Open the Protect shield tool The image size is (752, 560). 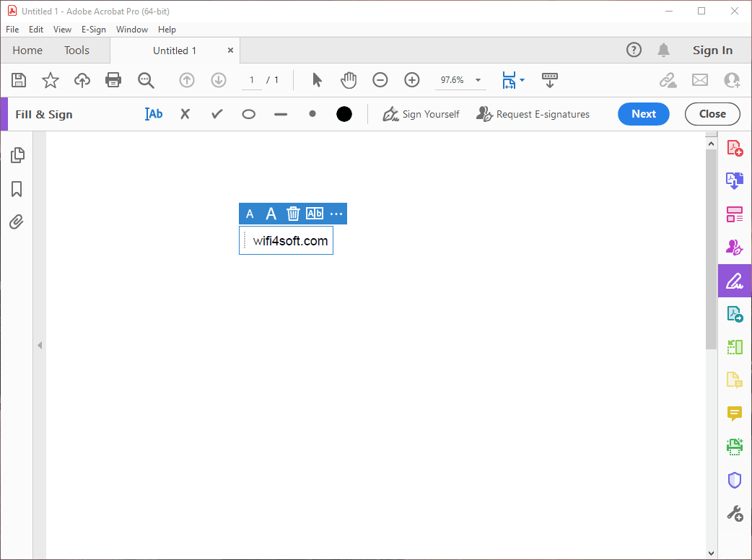(734, 480)
